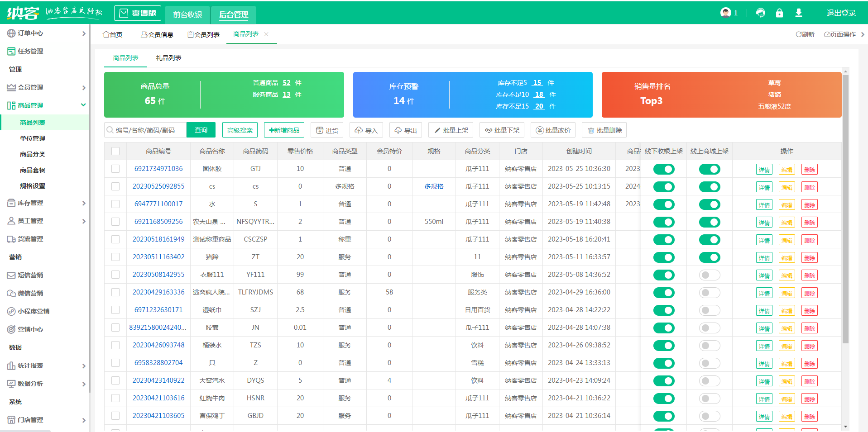
Task: Collapse the 商品管理 menu chevron
Action: point(83,105)
